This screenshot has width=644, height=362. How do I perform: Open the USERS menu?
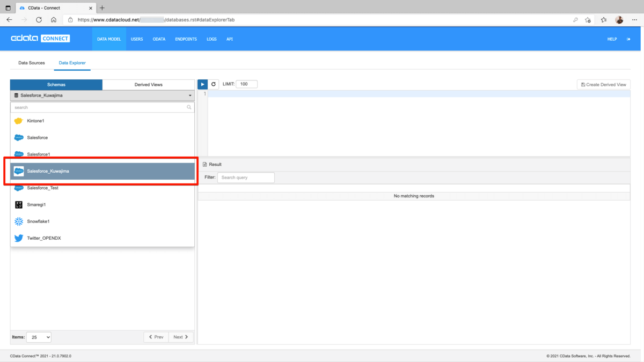coord(137,39)
